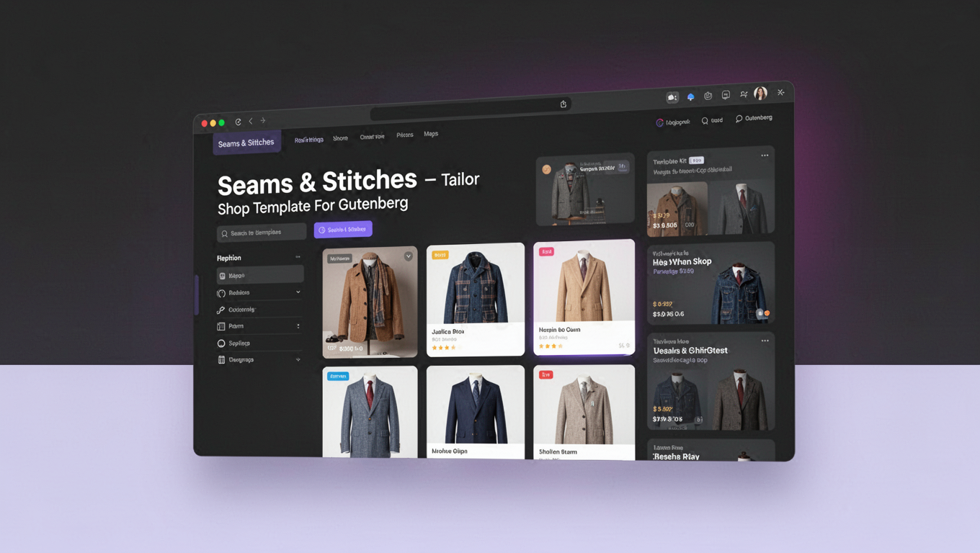Open the grey tweed blazer red tie card
Viewport: 980px width, 553px height.
370,411
